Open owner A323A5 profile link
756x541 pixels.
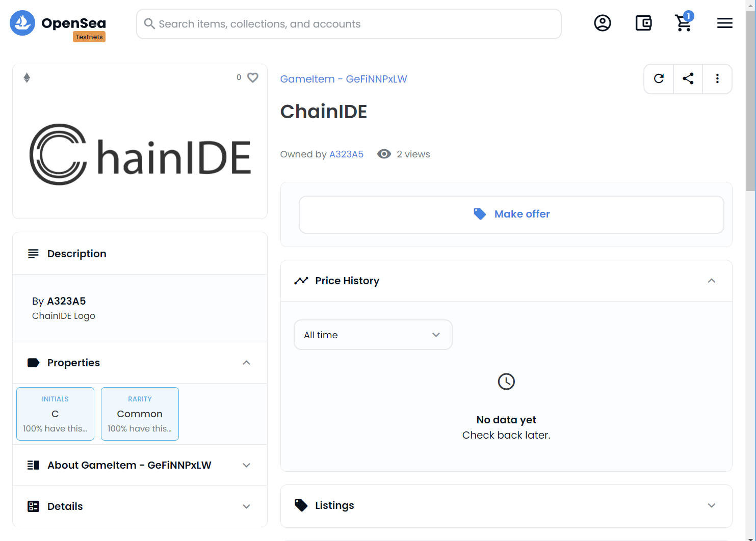point(346,154)
